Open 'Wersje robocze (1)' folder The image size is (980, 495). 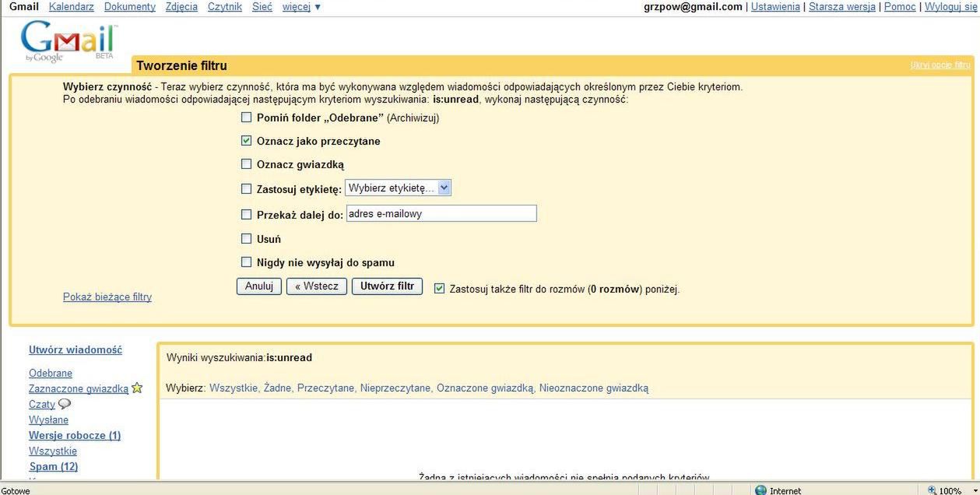[x=75, y=435]
